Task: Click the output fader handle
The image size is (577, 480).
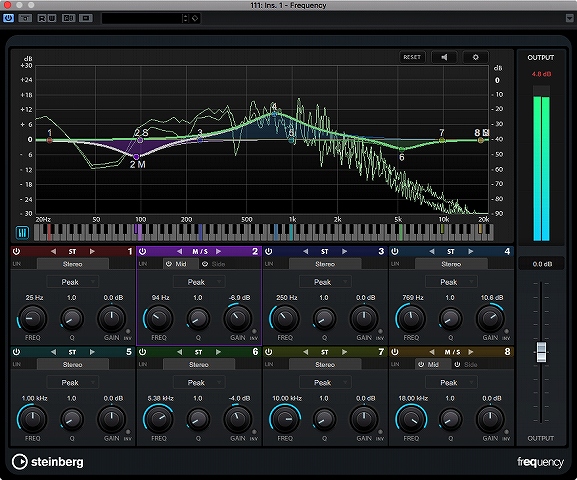Action: pos(541,352)
